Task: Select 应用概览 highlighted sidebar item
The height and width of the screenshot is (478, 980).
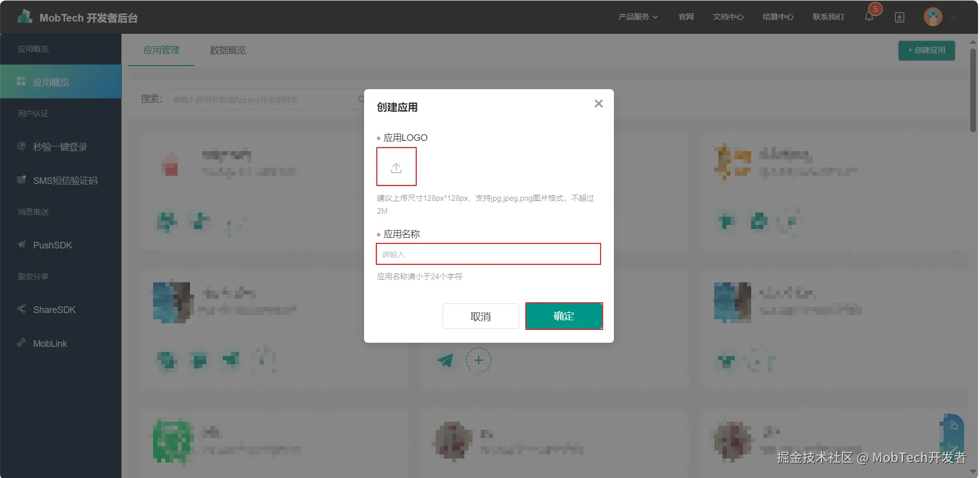Action: (x=61, y=82)
